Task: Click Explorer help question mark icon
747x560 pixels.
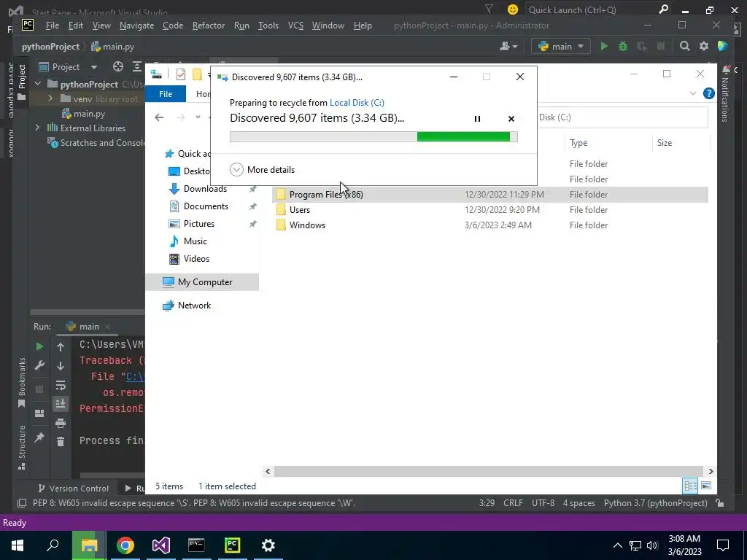Action: click(709, 93)
